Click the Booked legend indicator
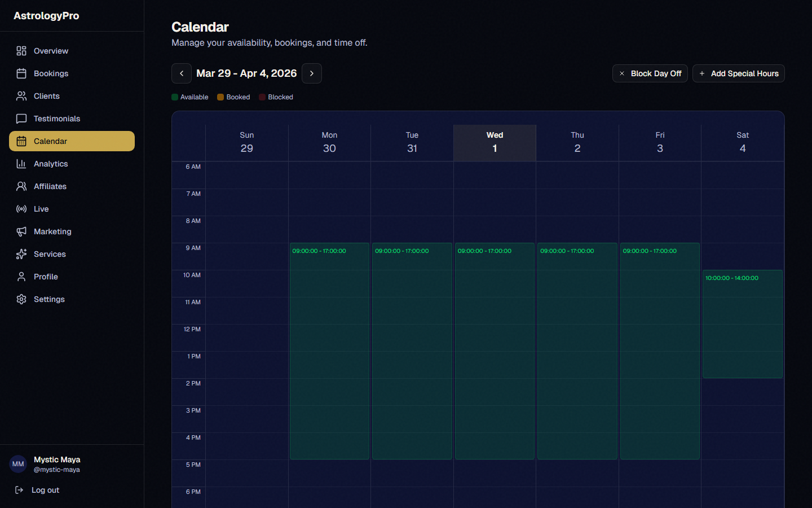Viewport: 812px width, 508px height. [x=220, y=97]
